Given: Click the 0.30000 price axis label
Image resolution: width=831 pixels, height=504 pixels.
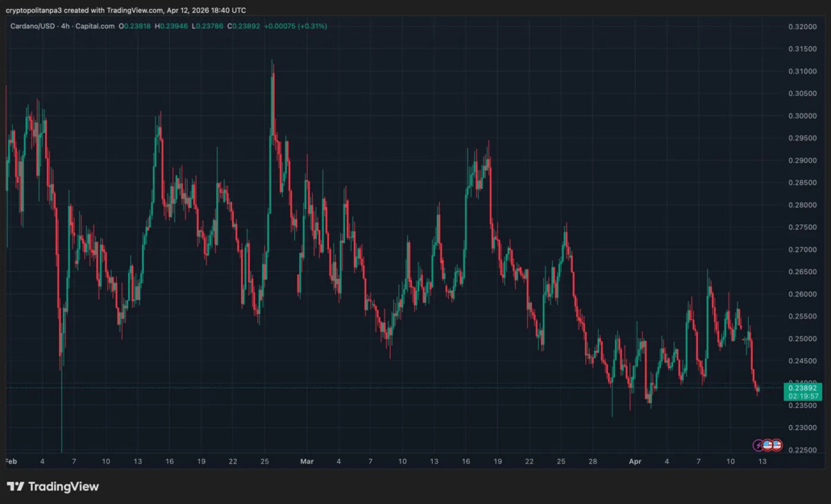Looking at the screenshot, I should [803, 116].
